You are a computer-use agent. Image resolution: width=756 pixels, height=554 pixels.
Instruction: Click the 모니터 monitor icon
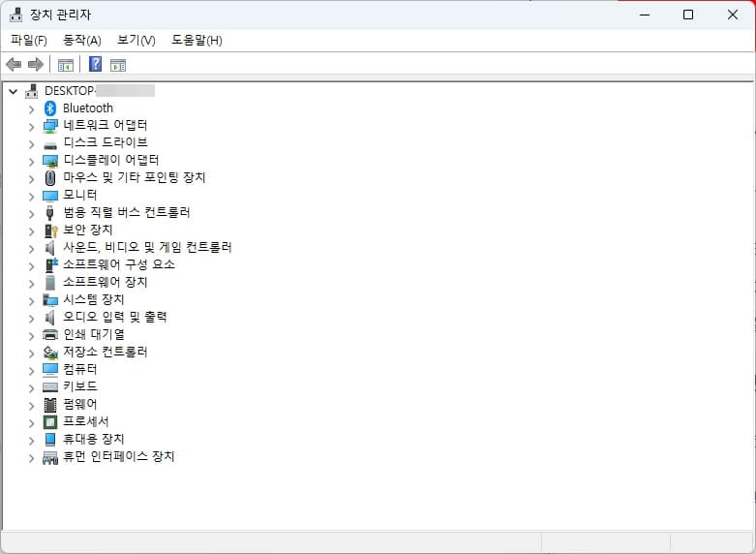coord(50,196)
